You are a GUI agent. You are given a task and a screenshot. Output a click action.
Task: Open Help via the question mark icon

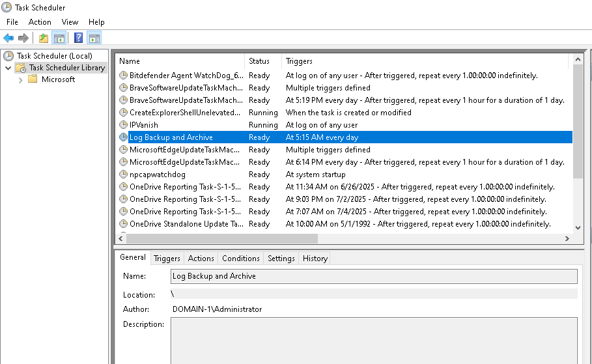tap(79, 38)
